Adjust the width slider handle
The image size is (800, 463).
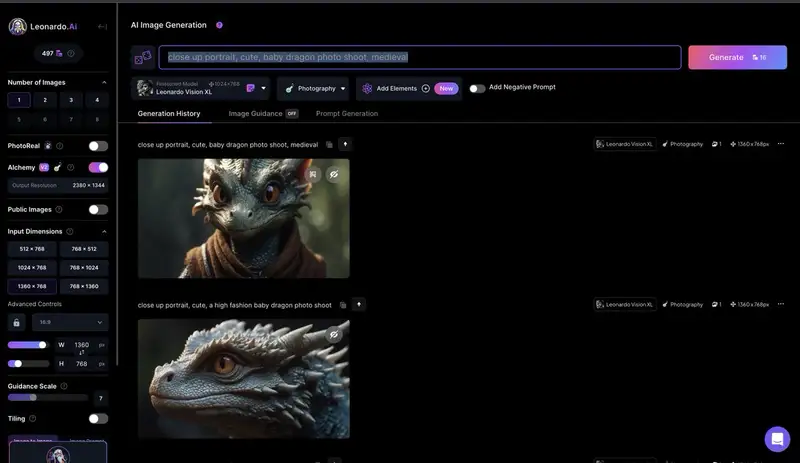pyautogui.click(x=42, y=345)
